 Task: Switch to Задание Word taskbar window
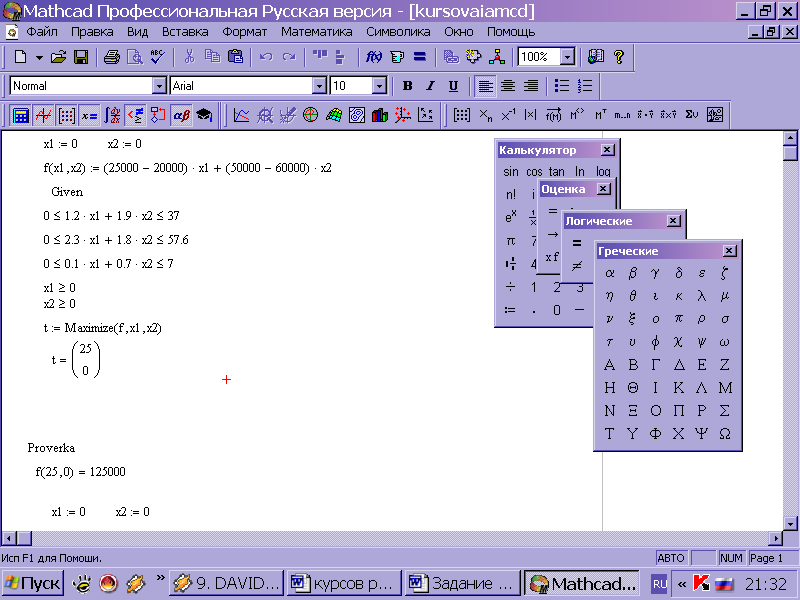click(462, 583)
